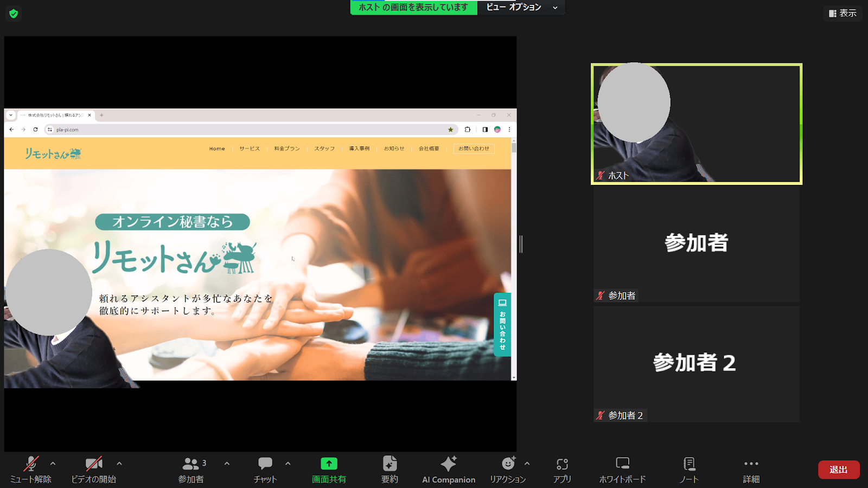Leave meeting with 退出 button

[839, 470]
